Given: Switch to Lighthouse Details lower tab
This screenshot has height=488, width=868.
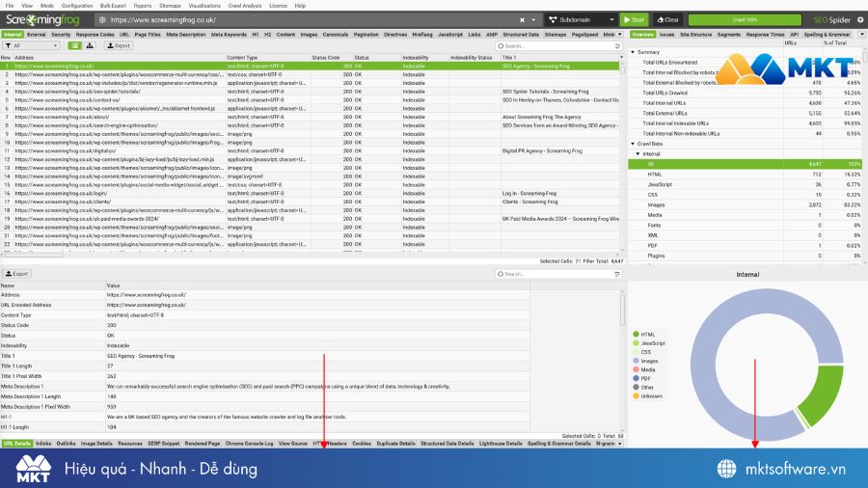Looking at the screenshot, I should (501, 444).
